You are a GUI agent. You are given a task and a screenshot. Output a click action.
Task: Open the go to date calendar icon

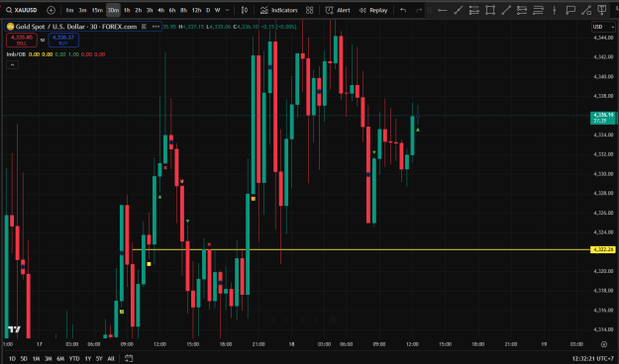129,358
